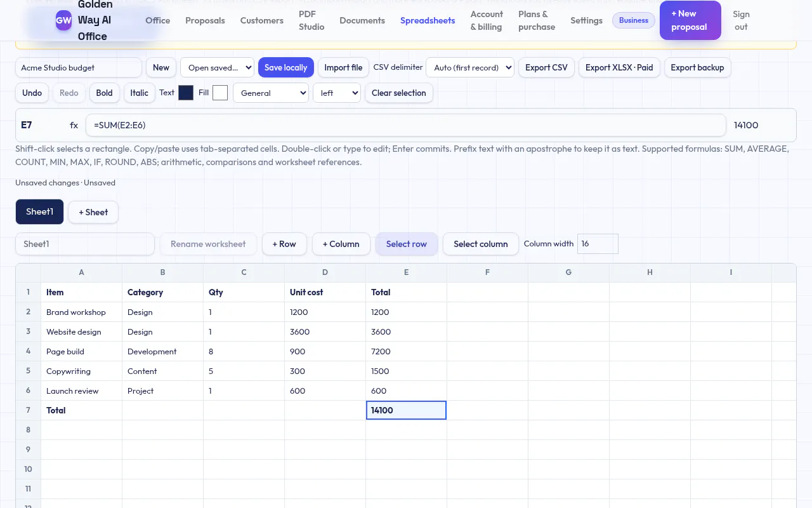Image resolution: width=812 pixels, height=508 pixels.
Task: Expand the CSV delimiter dropdown
Action: coord(469,67)
